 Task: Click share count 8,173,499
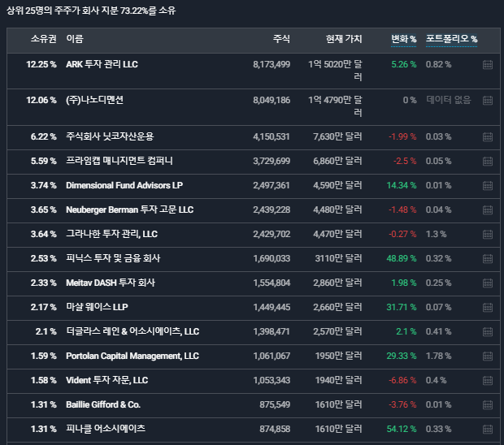pos(272,64)
